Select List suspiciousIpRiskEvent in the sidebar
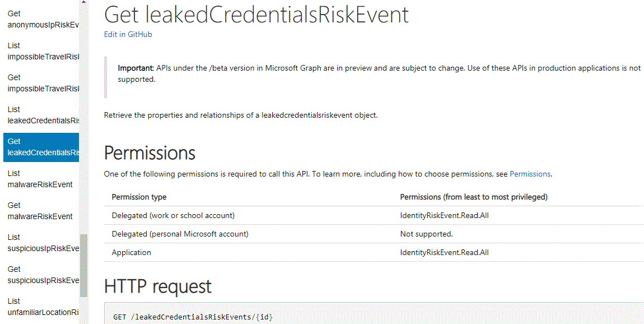 42,243
